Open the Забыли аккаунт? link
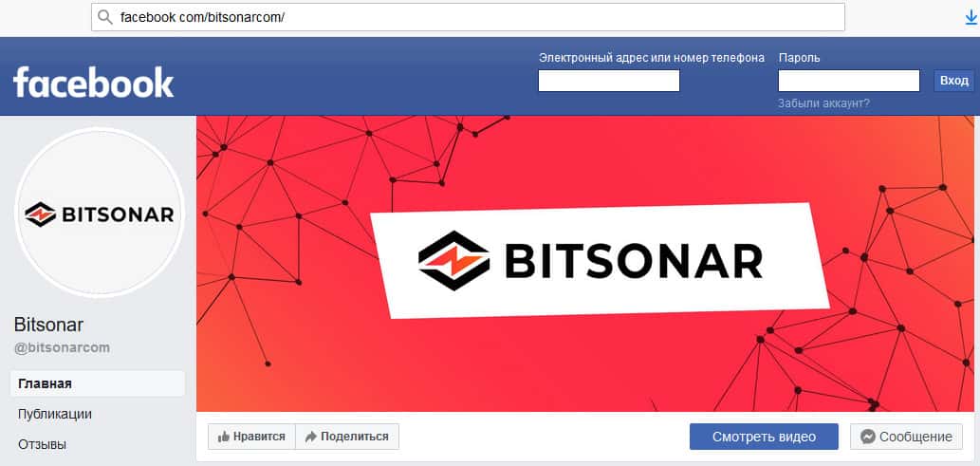The height and width of the screenshot is (466, 980). pos(823,103)
